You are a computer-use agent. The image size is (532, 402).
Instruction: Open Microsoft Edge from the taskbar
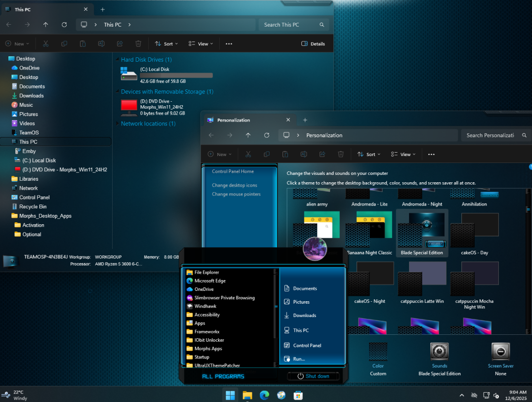coord(264,395)
